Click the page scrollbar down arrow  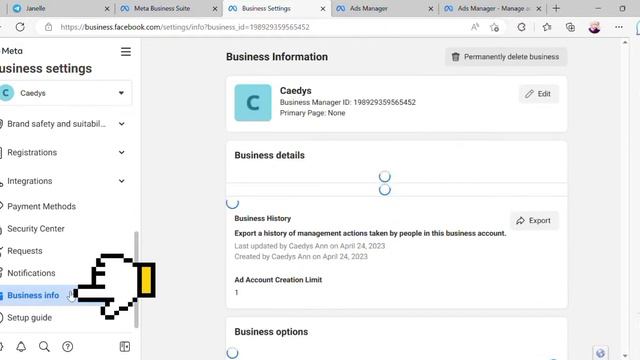tap(625, 356)
